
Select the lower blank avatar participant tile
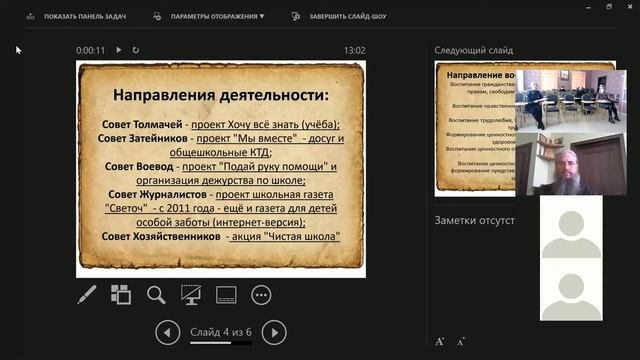(571, 290)
